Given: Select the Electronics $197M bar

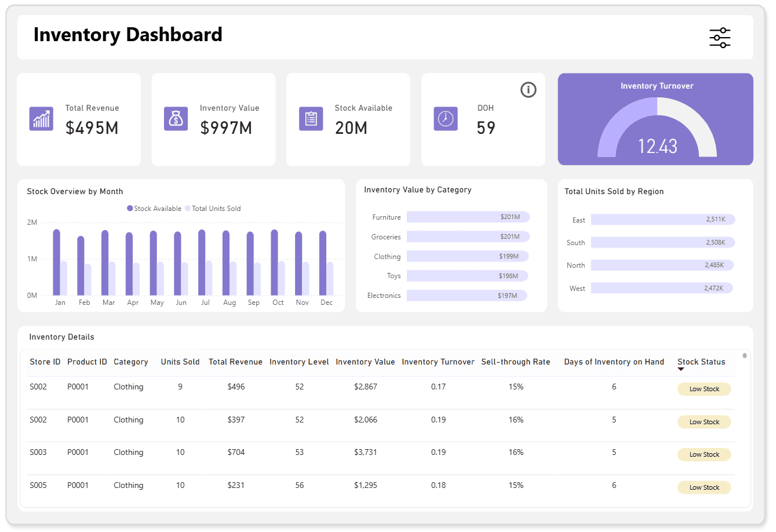Looking at the screenshot, I should [466, 296].
